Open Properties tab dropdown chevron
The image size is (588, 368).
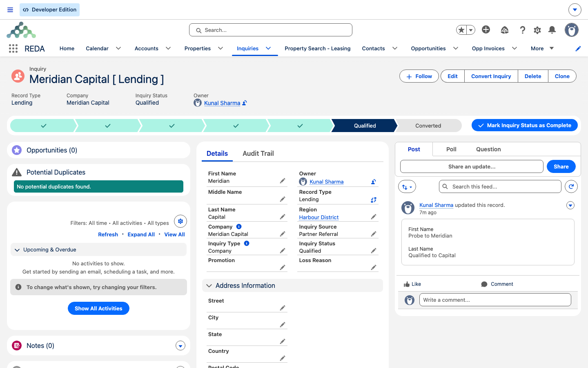[220, 48]
